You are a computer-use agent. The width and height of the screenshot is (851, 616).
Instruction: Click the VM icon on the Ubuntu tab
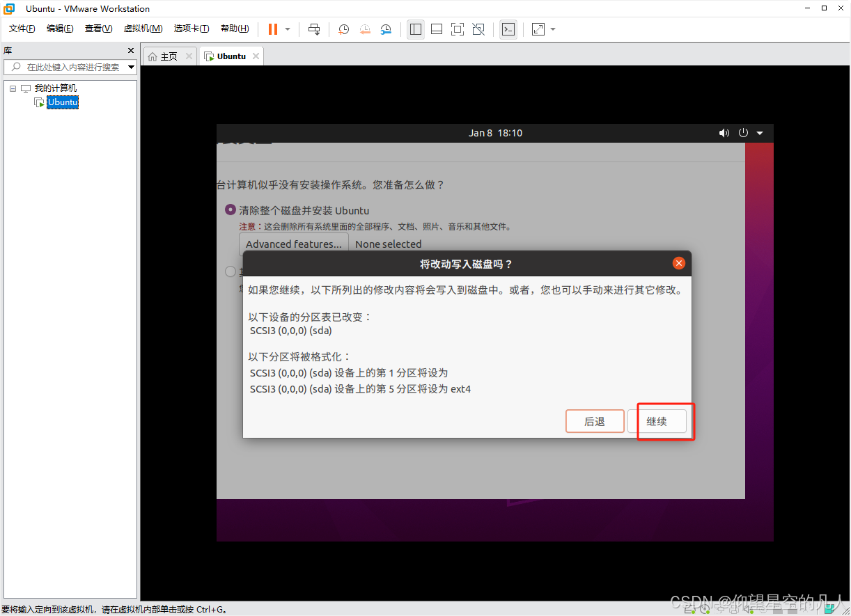(x=209, y=56)
